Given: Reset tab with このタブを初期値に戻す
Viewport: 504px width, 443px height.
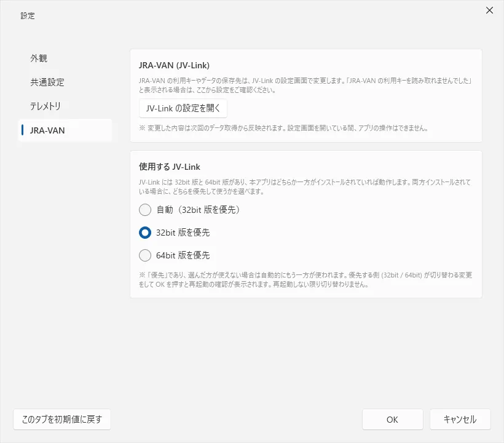Looking at the screenshot, I should tap(62, 419).
